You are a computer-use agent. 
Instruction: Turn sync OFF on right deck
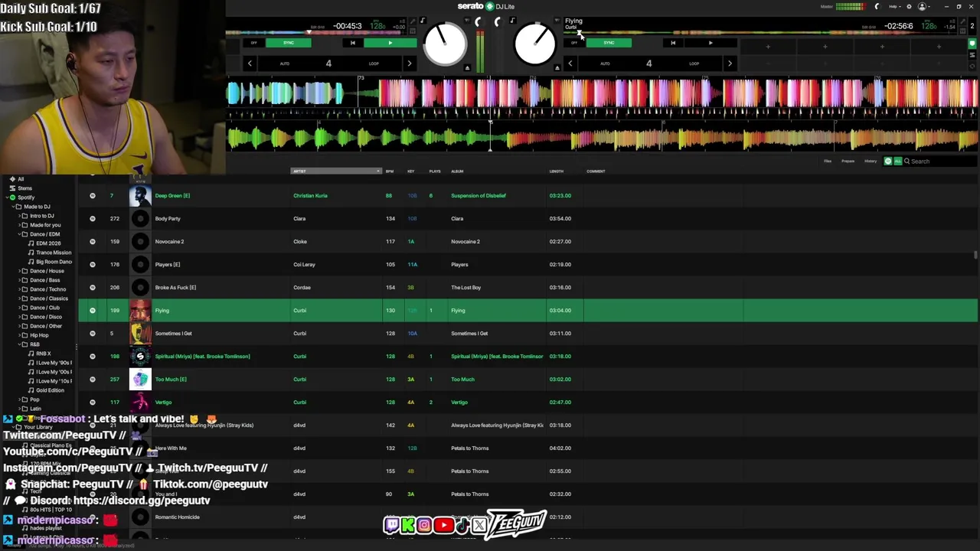click(x=573, y=43)
